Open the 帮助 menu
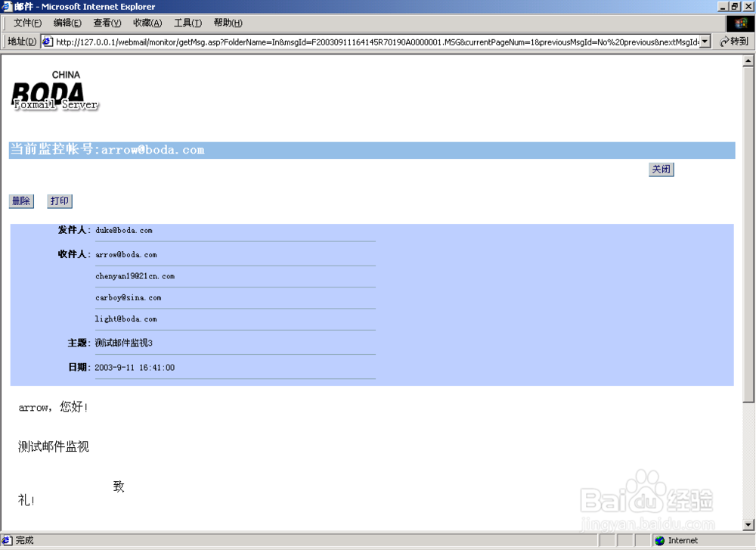 point(227,23)
